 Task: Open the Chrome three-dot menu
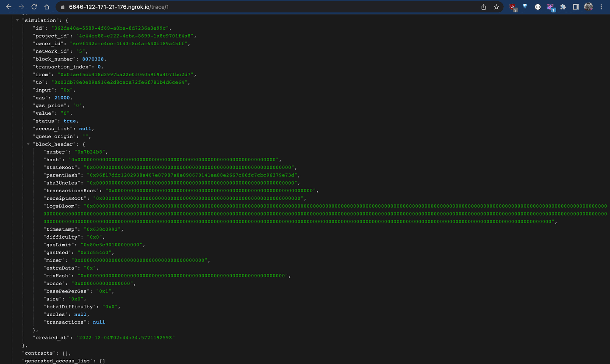(601, 7)
